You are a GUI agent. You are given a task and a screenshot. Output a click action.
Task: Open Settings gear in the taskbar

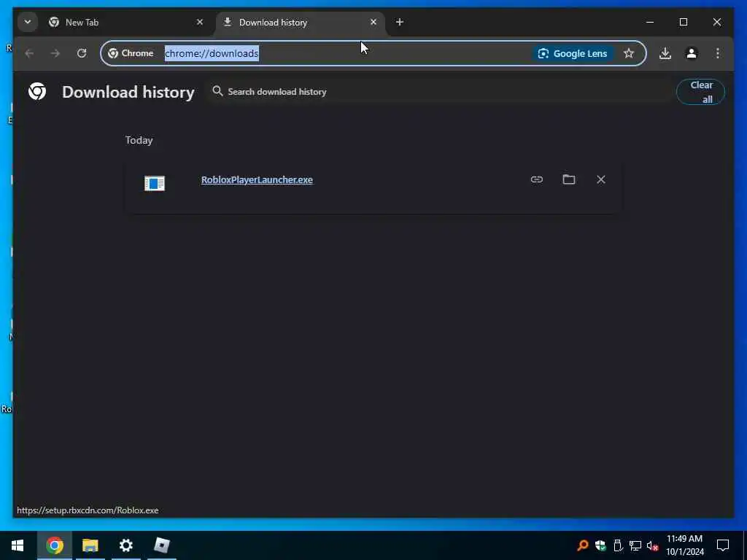(125, 545)
